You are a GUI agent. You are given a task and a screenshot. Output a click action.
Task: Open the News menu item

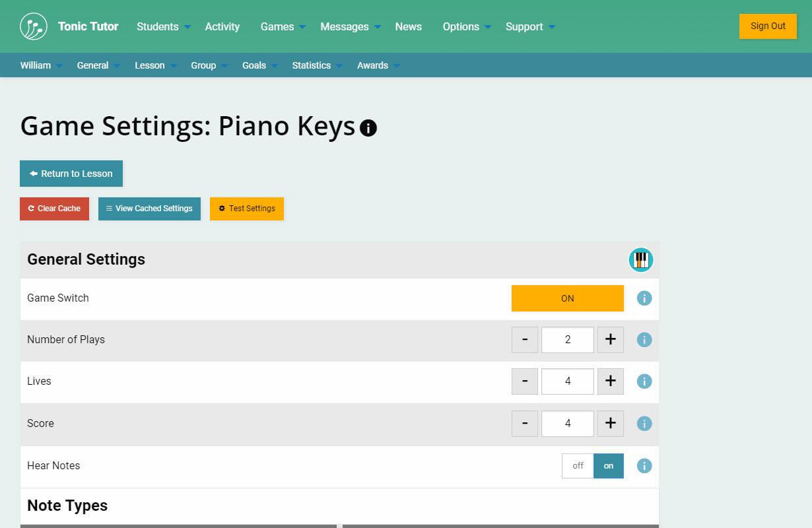(408, 27)
